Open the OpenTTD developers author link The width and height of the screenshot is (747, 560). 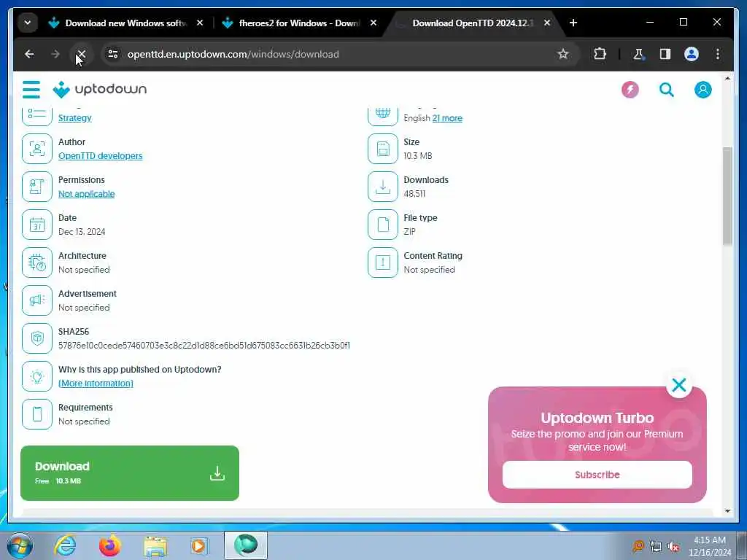click(100, 156)
